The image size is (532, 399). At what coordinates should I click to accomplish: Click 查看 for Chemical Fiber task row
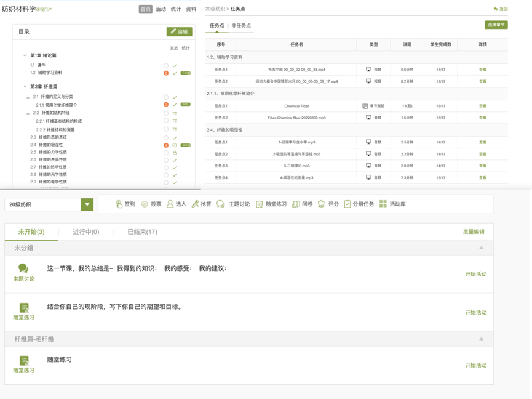point(482,106)
